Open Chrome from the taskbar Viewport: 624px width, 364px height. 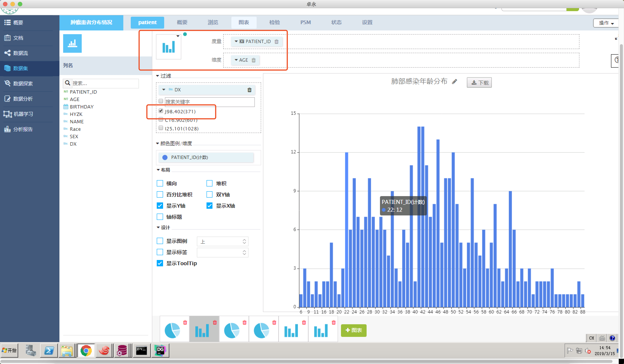coord(86,350)
